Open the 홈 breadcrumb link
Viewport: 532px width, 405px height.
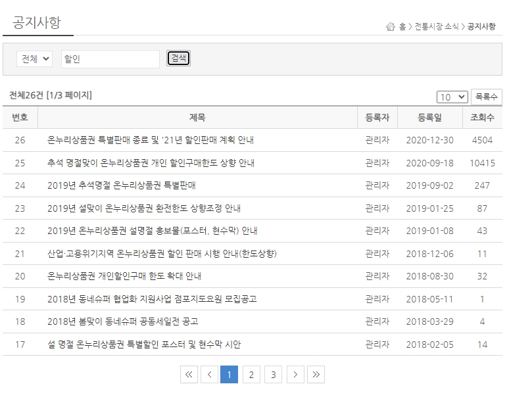402,24
